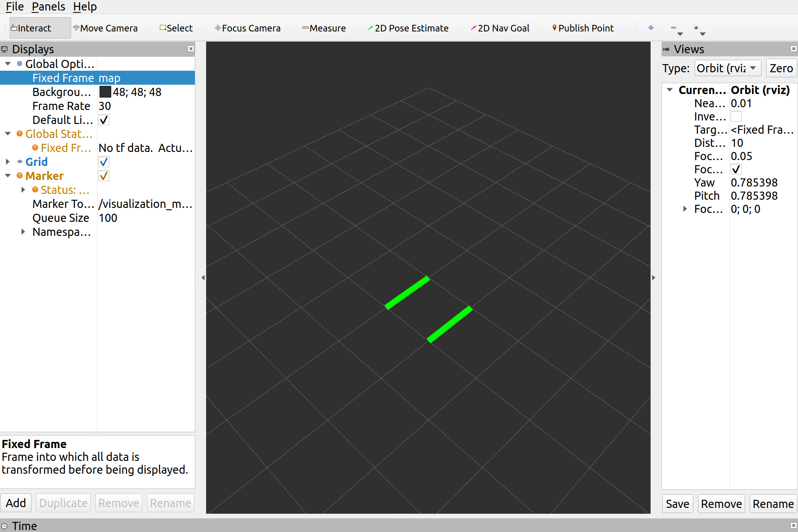Expand the Namespaces row
This screenshot has width=798, height=532.
click(x=23, y=232)
